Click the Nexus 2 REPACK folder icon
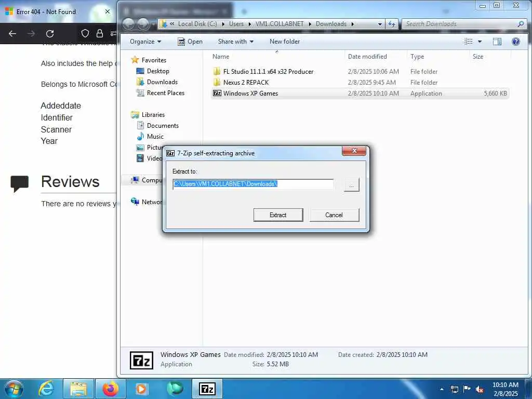 tap(217, 83)
